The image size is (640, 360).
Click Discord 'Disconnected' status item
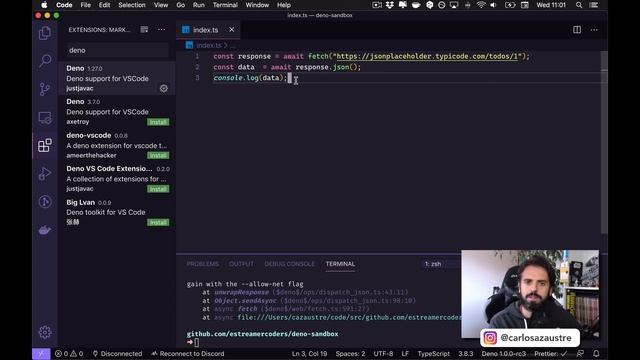point(117,354)
